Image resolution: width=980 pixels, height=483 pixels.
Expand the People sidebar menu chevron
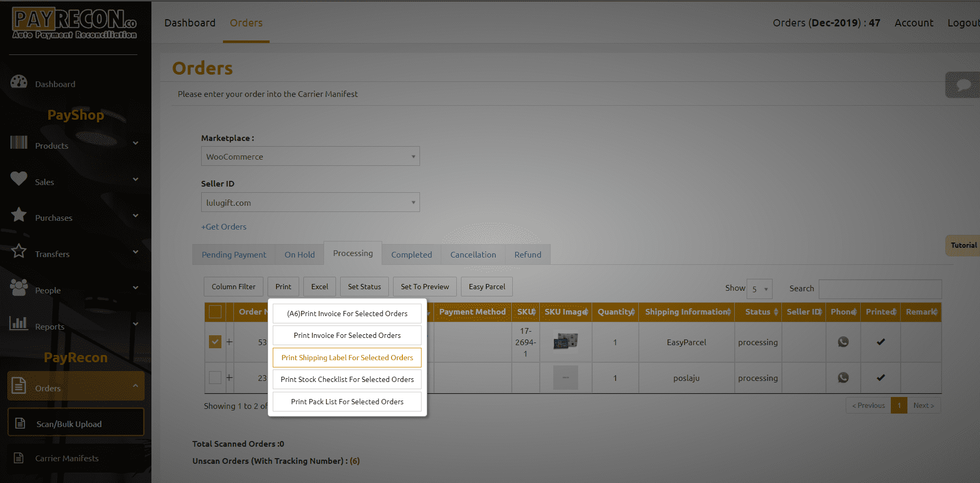click(x=135, y=288)
